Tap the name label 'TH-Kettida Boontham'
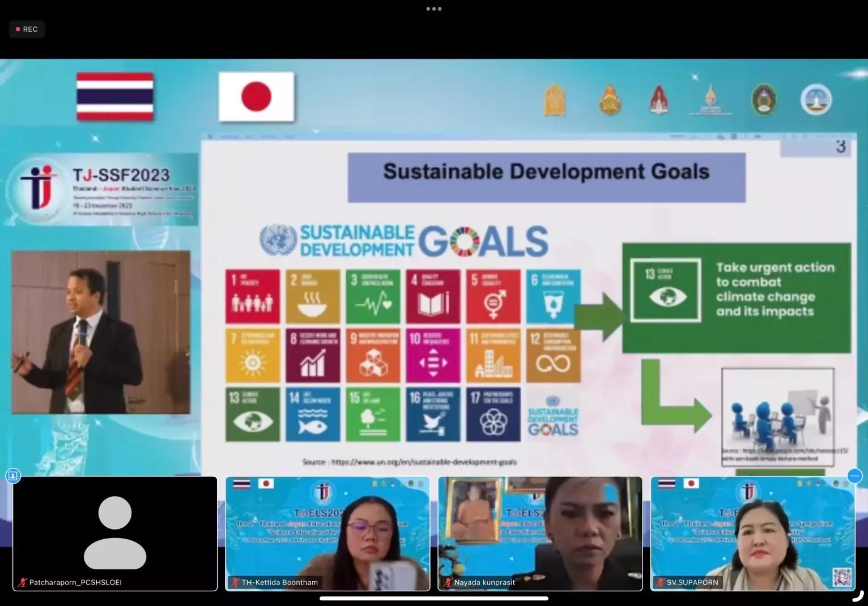Viewport: 868px width, 606px height. click(280, 582)
